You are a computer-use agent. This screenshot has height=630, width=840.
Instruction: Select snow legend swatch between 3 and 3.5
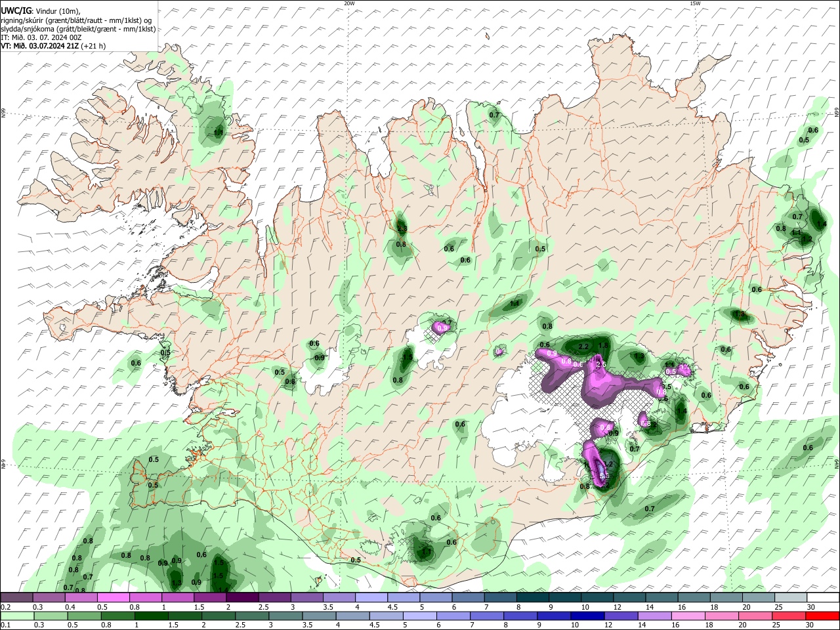click(307, 597)
